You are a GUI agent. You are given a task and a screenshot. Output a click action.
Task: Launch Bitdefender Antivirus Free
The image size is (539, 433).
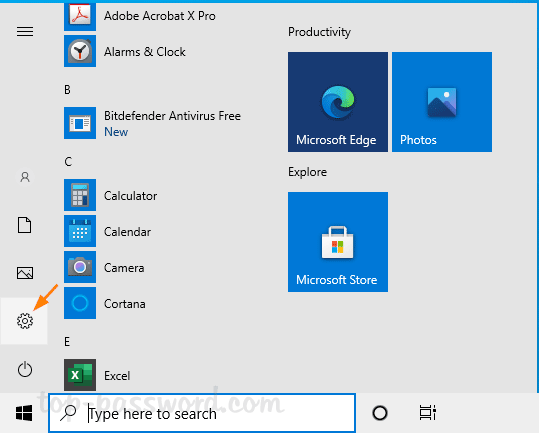[x=152, y=123]
